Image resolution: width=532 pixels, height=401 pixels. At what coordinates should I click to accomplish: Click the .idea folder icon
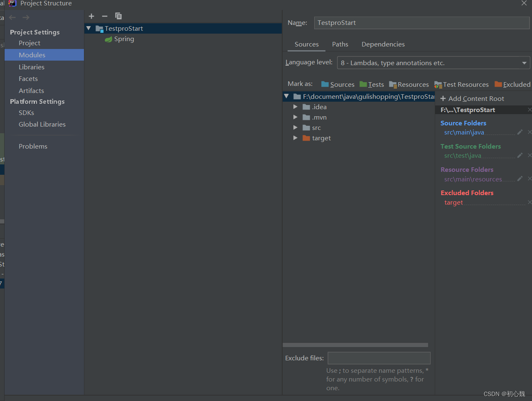point(306,107)
